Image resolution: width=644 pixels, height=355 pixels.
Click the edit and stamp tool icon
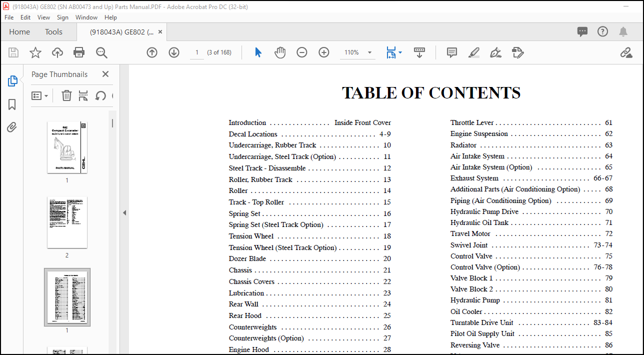[x=517, y=52]
